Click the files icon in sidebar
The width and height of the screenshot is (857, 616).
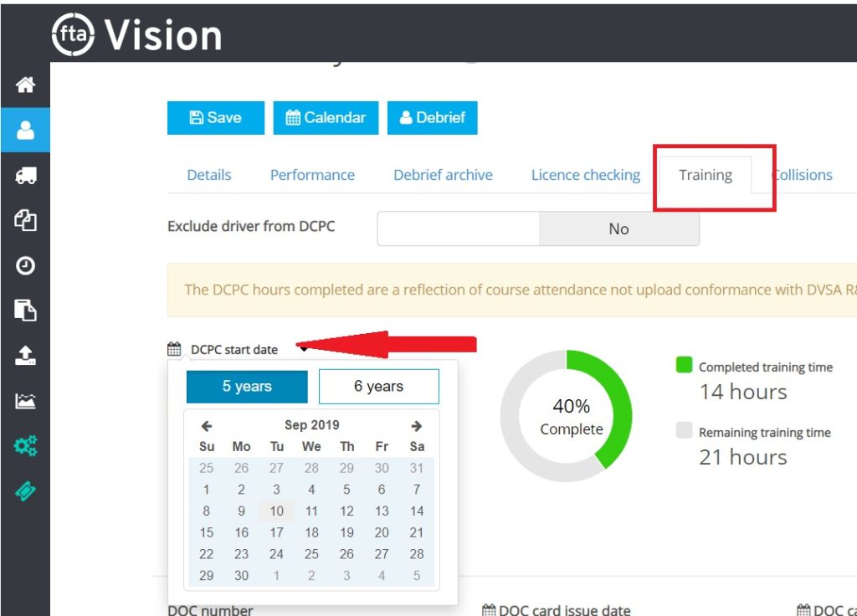point(25,311)
